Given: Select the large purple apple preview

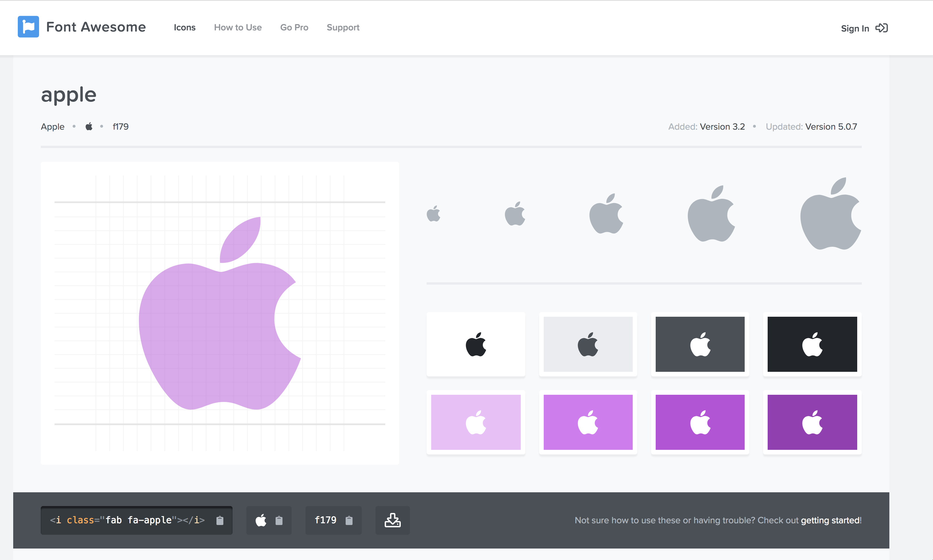Looking at the screenshot, I should (x=220, y=313).
